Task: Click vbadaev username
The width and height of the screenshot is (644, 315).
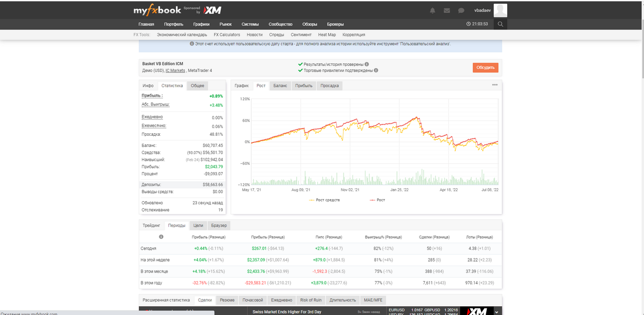Action: (x=482, y=10)
